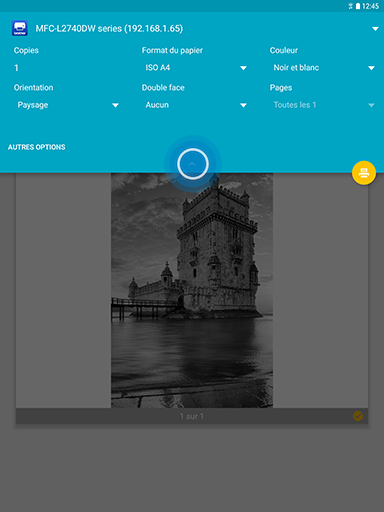Click the 1 sur 1 page indicator
Screen dimensions: 384x512
click(x=192, y=416)
